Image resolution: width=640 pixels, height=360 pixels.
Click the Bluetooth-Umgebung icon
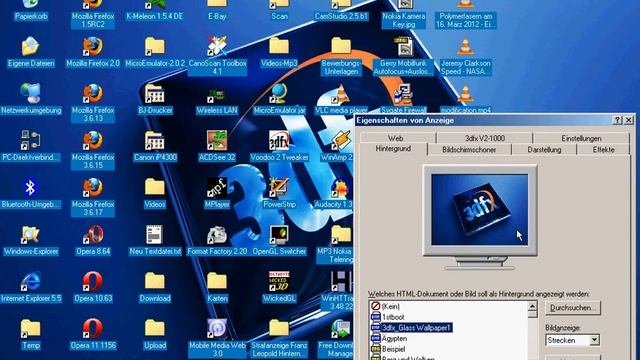(x=31, y=193)
